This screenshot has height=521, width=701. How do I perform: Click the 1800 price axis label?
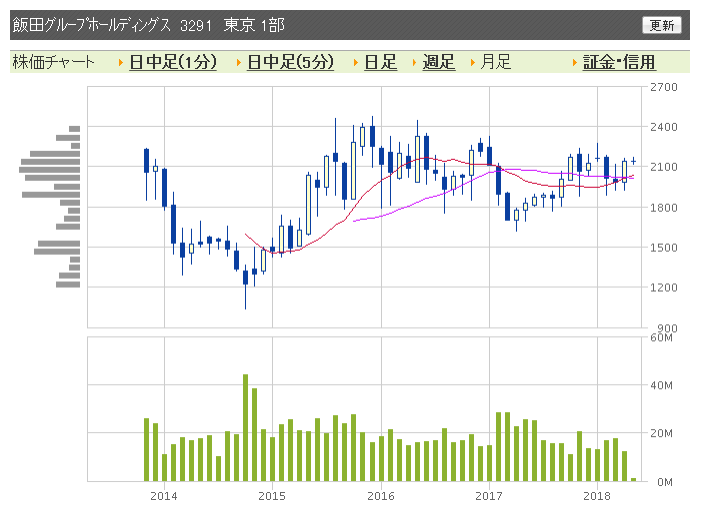pyautogui.click(x=664, y=208)
